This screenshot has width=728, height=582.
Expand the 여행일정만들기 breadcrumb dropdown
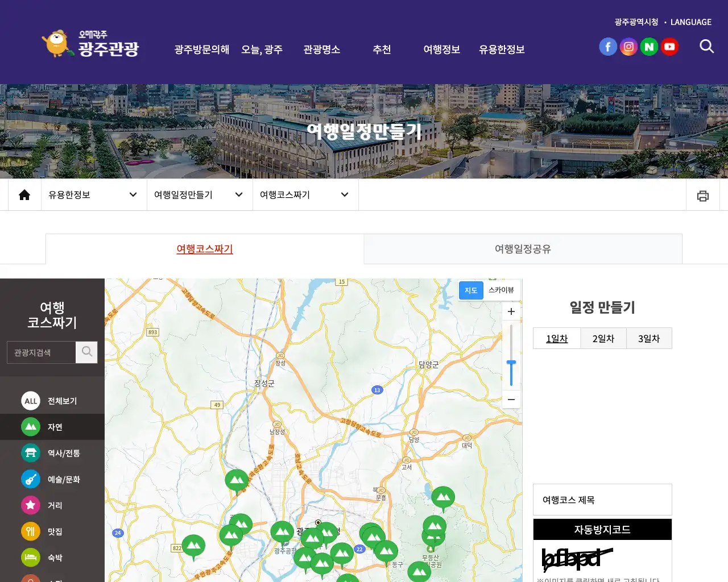point(200,195)
